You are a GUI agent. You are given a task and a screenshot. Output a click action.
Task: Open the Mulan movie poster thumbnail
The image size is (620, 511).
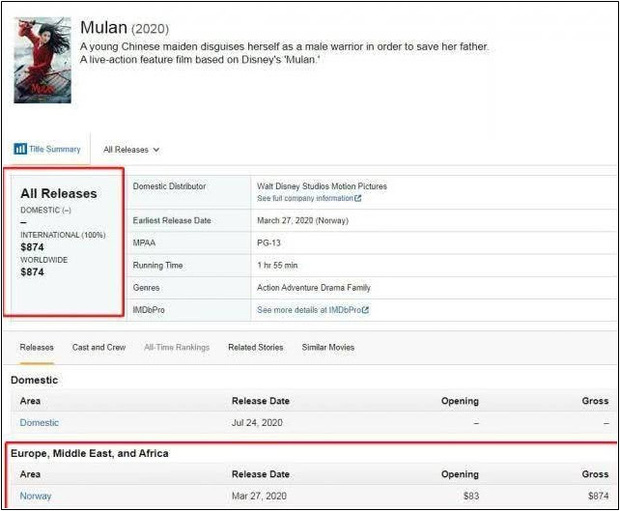click(42, 60)
